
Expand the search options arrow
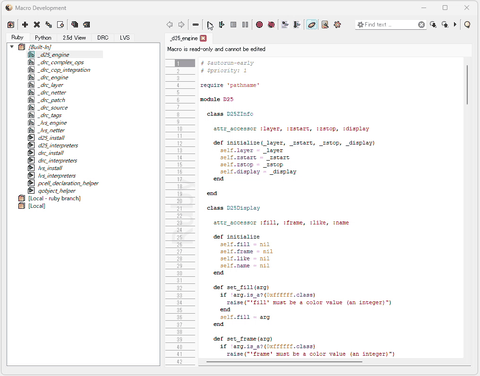[x=455, y=25]
